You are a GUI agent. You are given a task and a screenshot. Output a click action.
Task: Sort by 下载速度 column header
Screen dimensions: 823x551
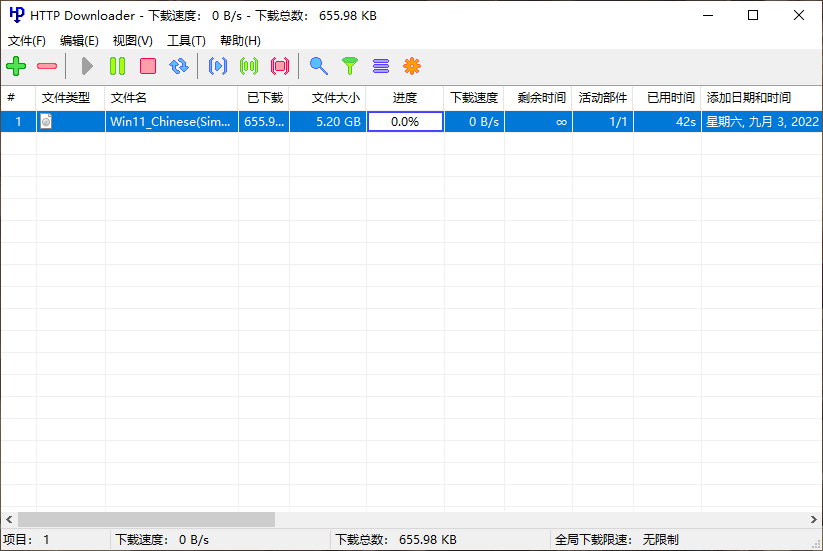click(x=474, y=98)
